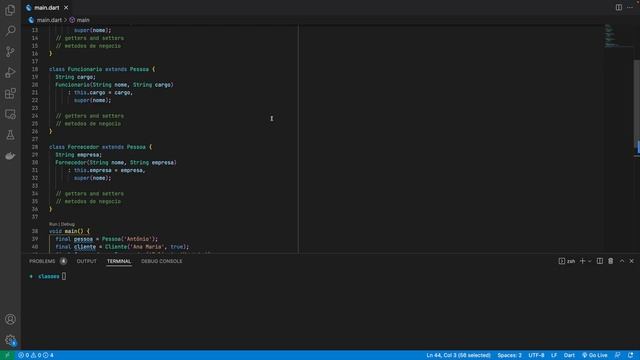This screenshot has height=360, width=640.
Task: Click the remote window status bar indicator
Action: tap(7, 355)
